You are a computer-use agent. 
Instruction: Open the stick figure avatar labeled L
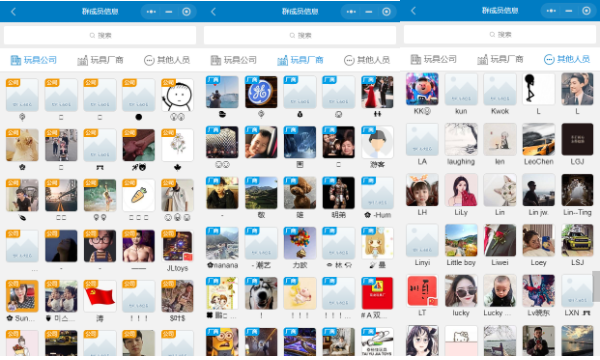tap(538, 89)
